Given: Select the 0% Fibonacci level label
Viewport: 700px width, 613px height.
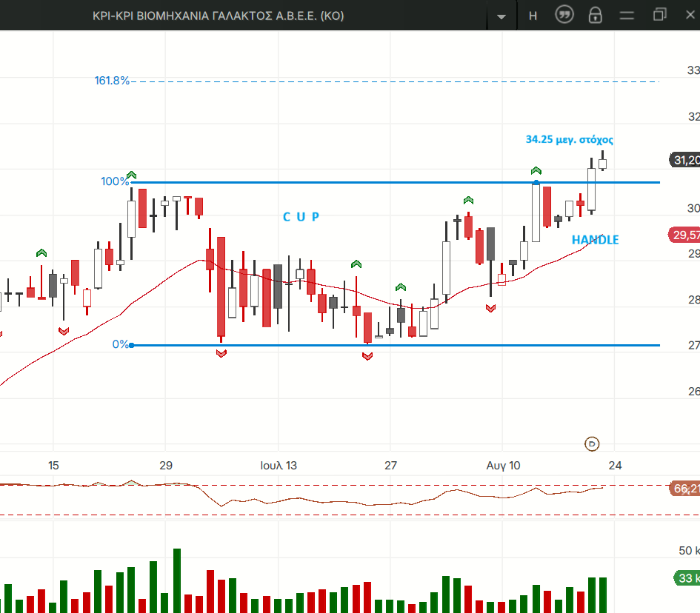Looking at the screenshot, I should (121, 344).
